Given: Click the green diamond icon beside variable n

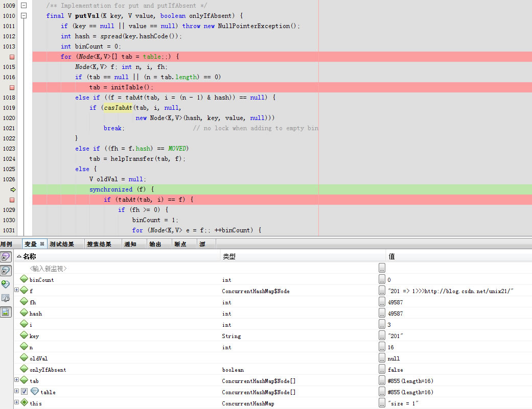Looking at the screenshot, I should [24, 346].
